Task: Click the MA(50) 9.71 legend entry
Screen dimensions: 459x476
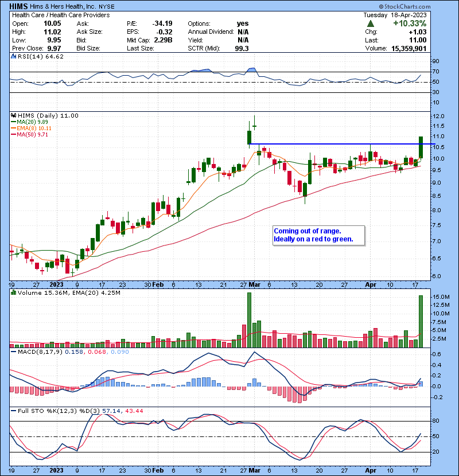Action: [x=32, y=135]
